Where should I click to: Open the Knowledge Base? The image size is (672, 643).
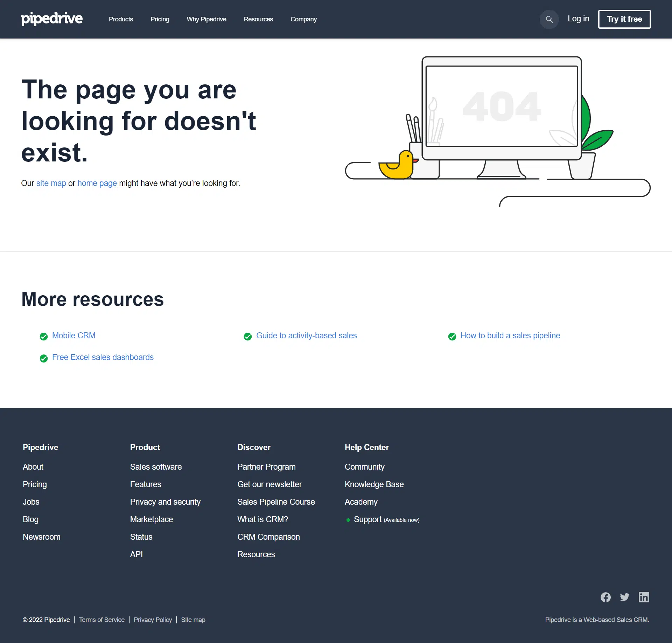[x=374, y=484]
